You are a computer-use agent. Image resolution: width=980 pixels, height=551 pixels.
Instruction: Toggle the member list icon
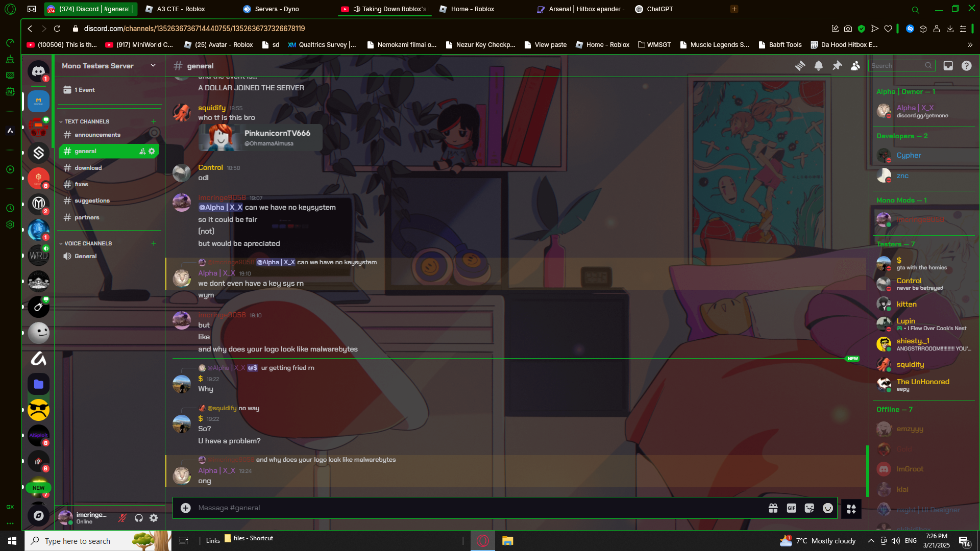coord(855,66)
